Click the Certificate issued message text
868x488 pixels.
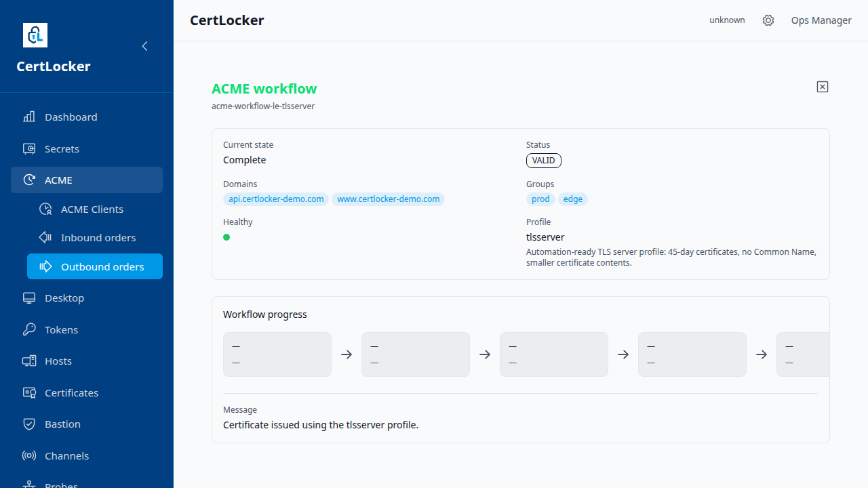click(321, 425)
